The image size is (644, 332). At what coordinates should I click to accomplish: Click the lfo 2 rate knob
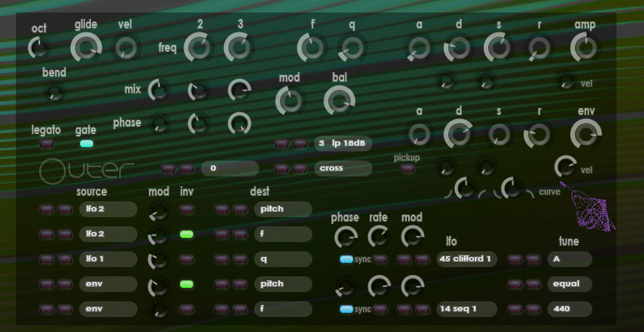pyautogui.click(x=379, y=286)
